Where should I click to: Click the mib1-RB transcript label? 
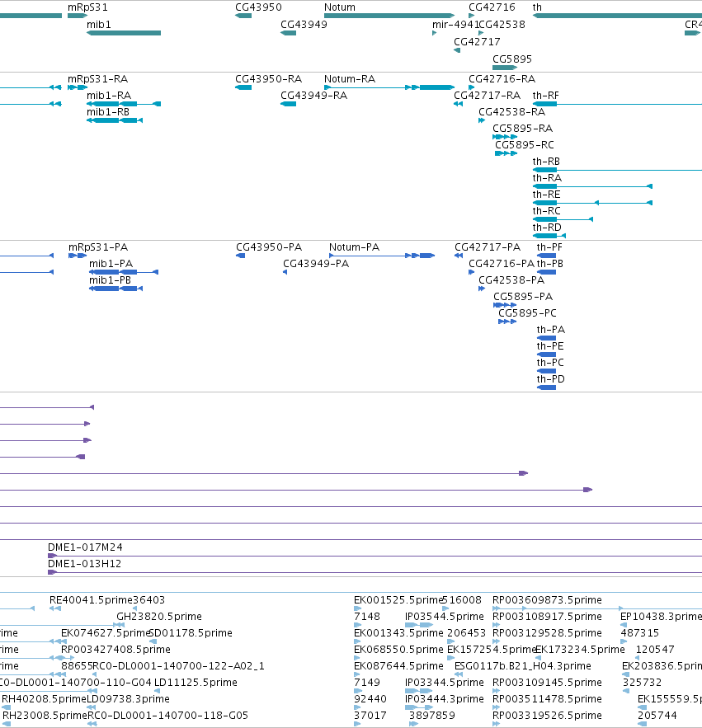point(108,112)
